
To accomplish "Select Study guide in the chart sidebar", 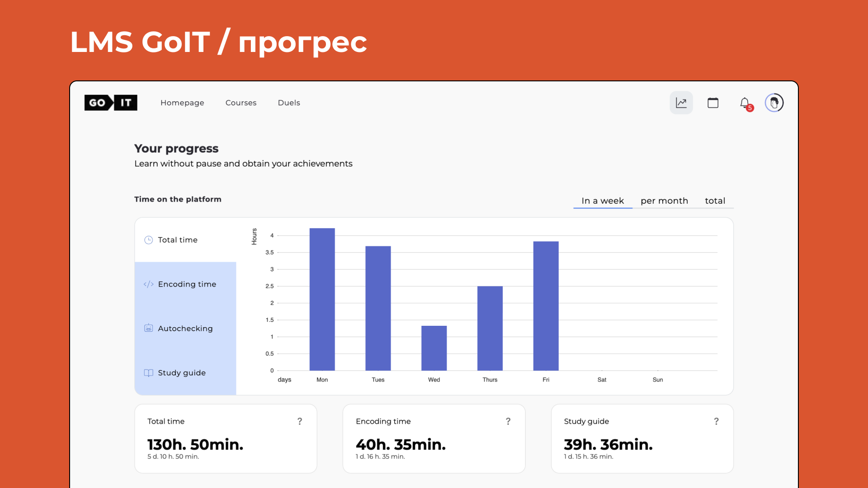I will (x=185, y=373).
